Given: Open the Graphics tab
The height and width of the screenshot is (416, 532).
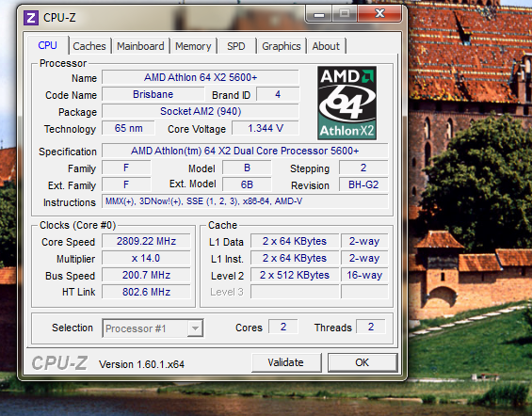Looking at the screenshot, I should 282,46.
